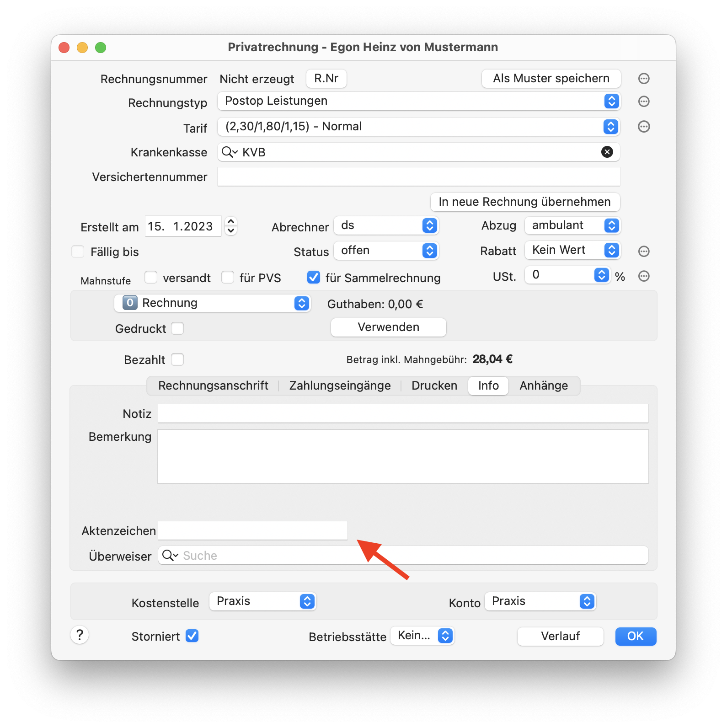The height and width of the screenshot is (728, 727).
Task: Open the Rechnungstyp dropdown Postop Leistungen
Action: pyautogui.click(x=419, y=101)
